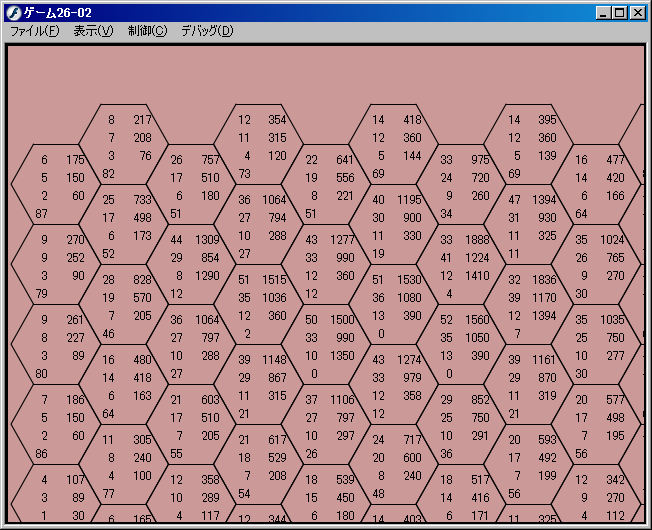Open the 表示(V) menu

tap(93, 31)
